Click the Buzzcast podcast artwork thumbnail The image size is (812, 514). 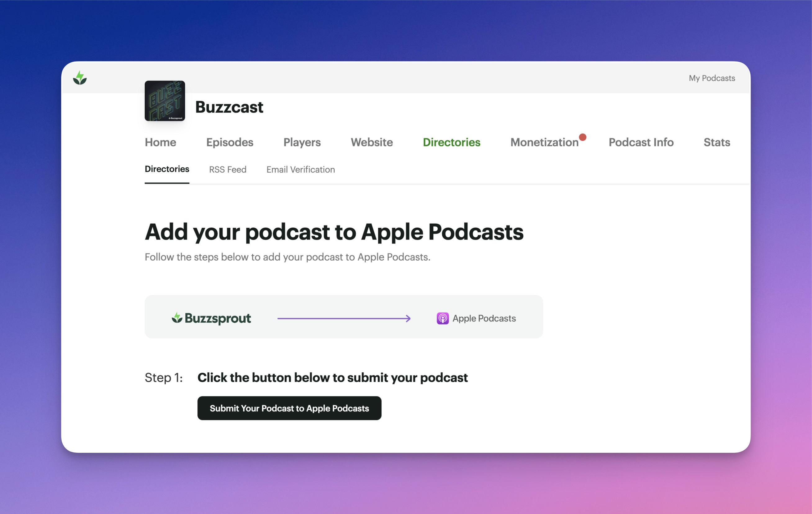[x=165, y=101]
